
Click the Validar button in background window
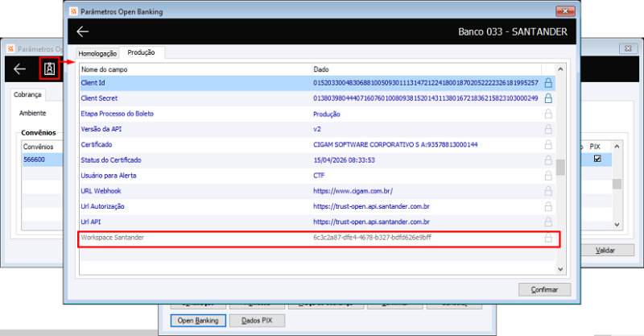pyautogui.click(x=605, y=250)
